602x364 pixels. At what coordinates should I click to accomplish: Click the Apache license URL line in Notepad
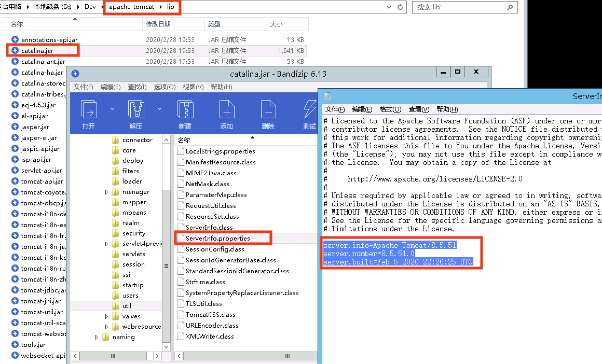coord(435,179)
